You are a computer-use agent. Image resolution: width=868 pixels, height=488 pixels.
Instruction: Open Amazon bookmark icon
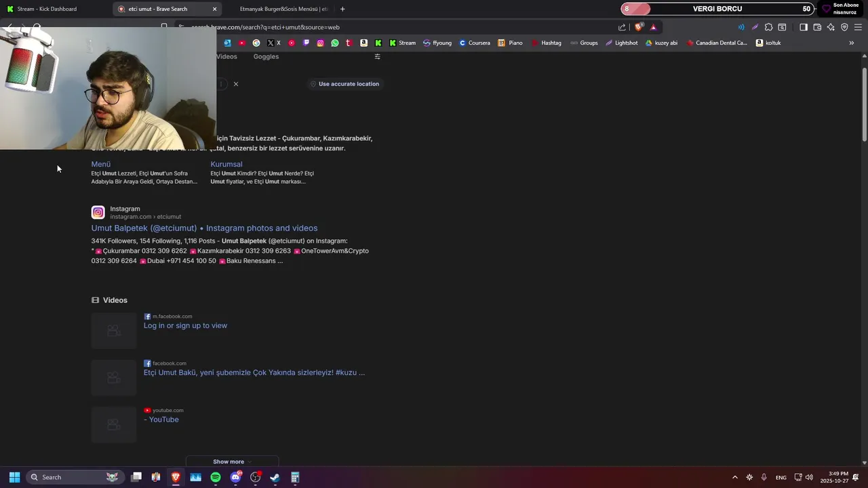coord(363,43)
